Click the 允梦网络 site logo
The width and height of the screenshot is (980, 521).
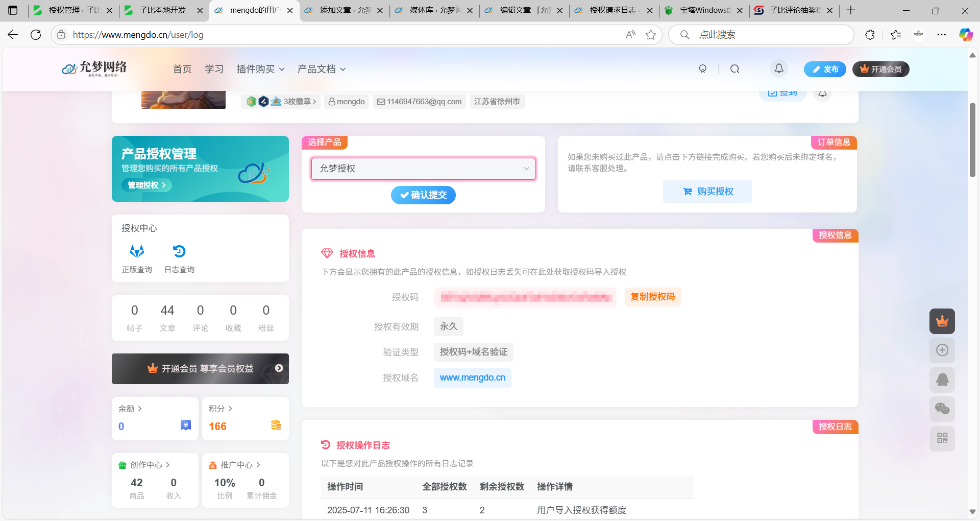point(94,68)
